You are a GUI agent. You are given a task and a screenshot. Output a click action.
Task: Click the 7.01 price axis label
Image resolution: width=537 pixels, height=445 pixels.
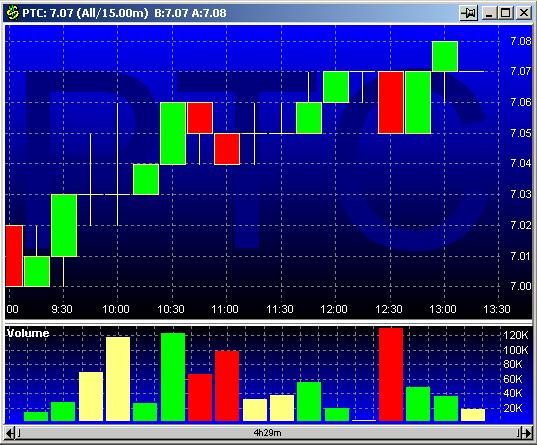click(521, 256)
